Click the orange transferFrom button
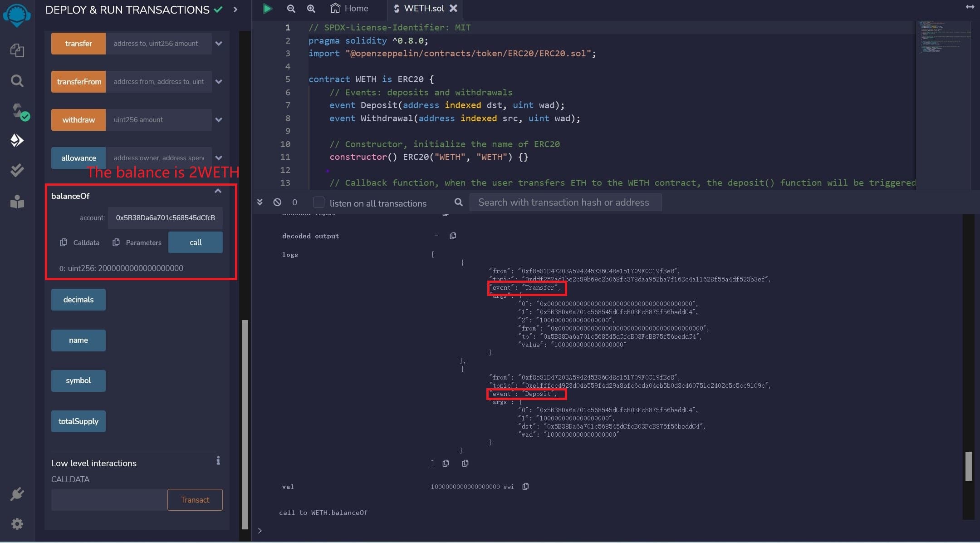Screen dimensions: 980x543 tap(78, 82)
